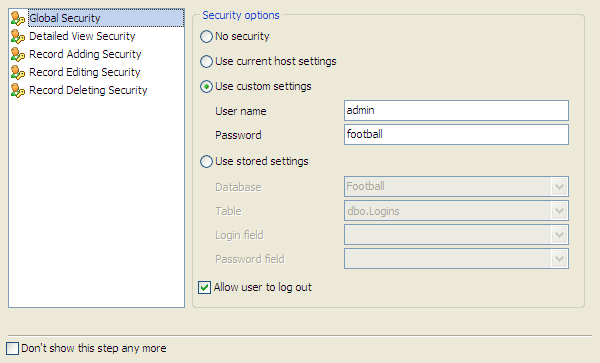Click the User name label
600x363 pixels.
(x=241, y=111)
